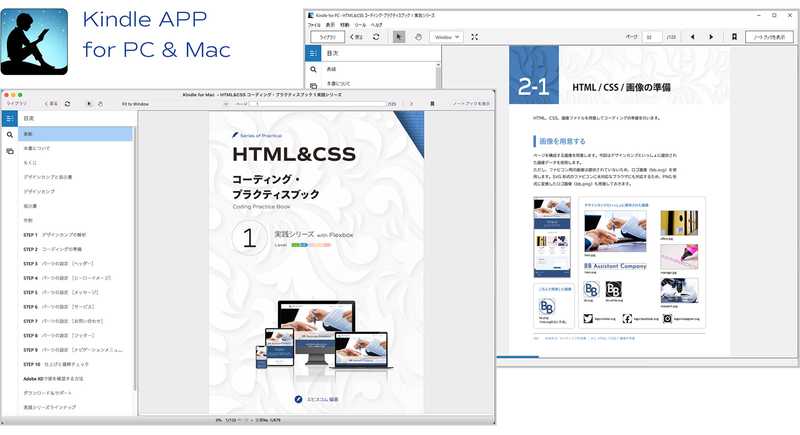
Task: Select the 'STEP 5' contents entry
Action: pyautogui.click(x=61, y=292)
